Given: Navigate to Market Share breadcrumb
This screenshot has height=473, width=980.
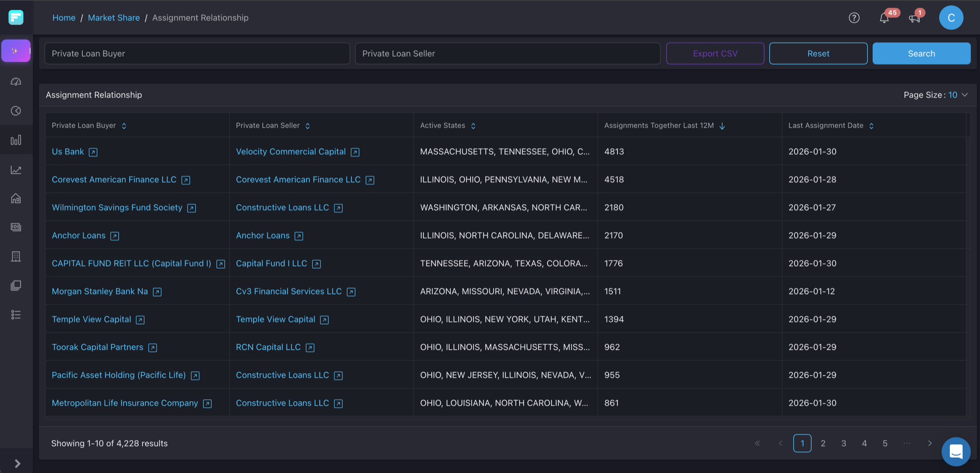Looking at the screenshot, I should point(114,18).
